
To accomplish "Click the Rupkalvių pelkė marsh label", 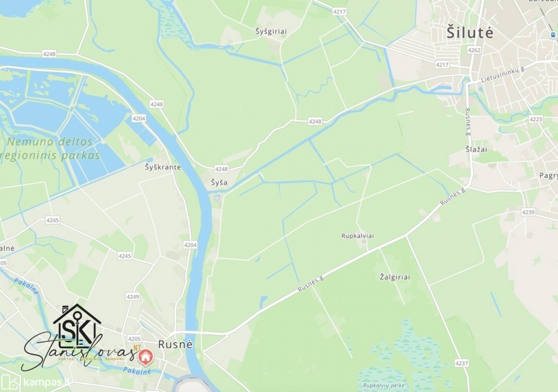I will click(384, 385).
